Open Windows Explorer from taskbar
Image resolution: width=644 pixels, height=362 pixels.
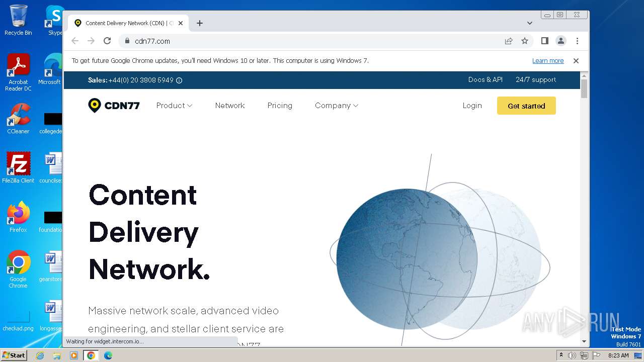point(57,355)
